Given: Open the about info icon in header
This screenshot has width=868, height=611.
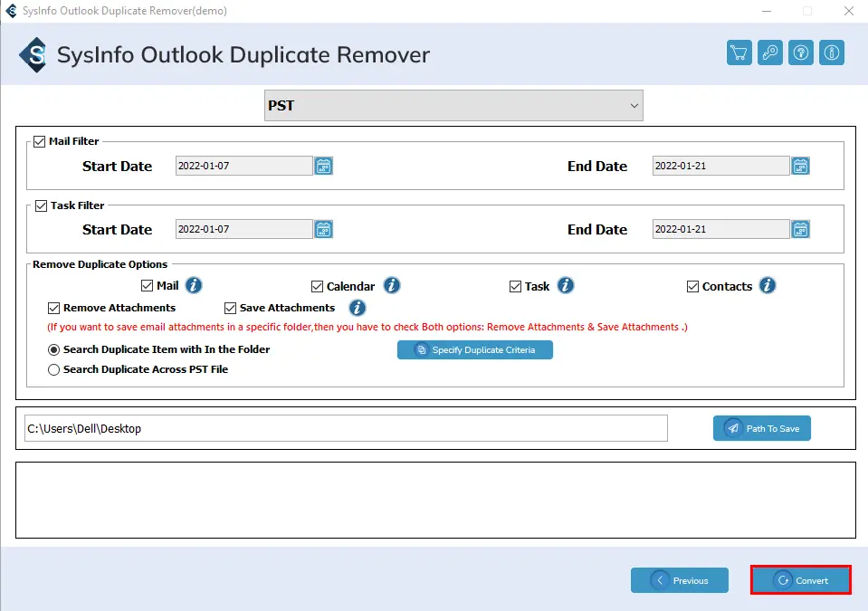Looking at the screenshot, I should coord(832,53).
